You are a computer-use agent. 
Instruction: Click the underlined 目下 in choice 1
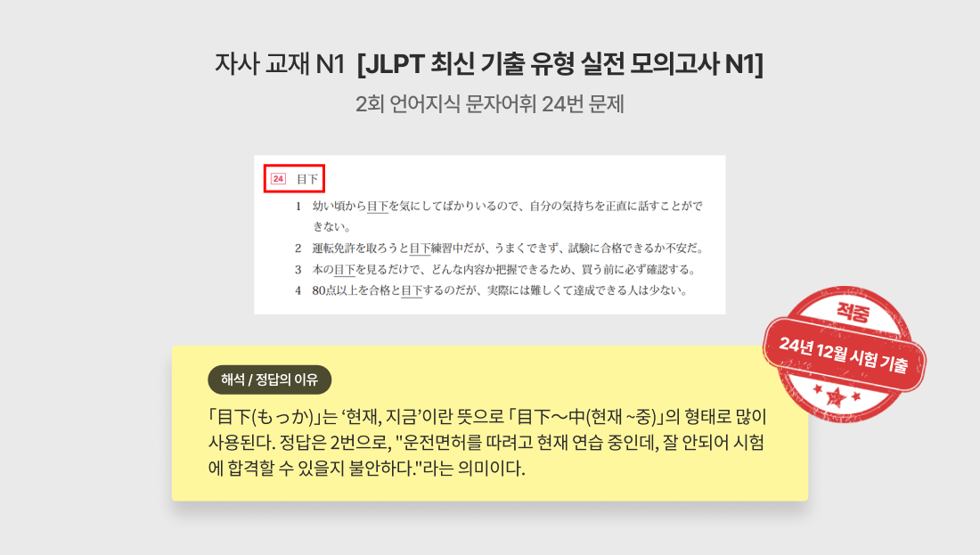point(378,207)
